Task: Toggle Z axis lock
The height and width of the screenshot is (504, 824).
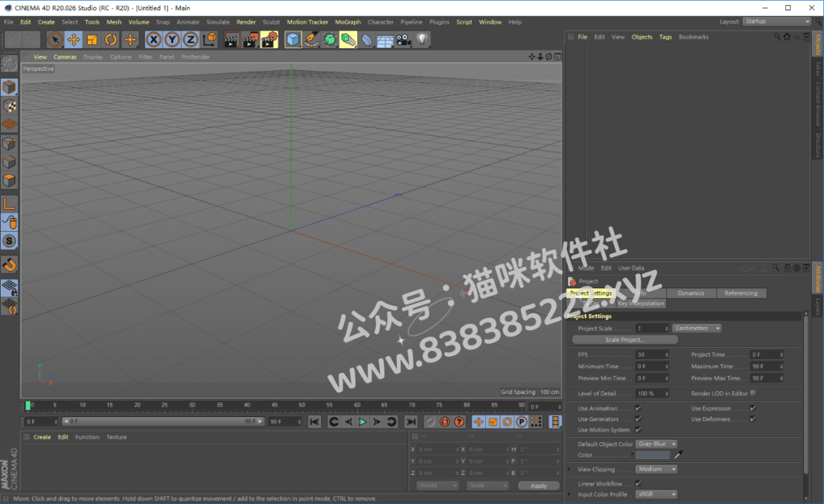Action: (190, 40)
